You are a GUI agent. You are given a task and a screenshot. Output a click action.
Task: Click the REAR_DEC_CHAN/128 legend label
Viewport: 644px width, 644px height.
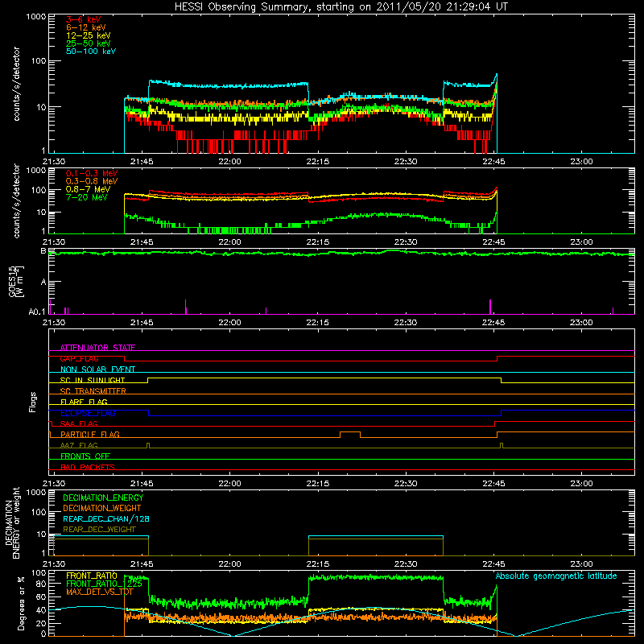(x=106, y=518)
